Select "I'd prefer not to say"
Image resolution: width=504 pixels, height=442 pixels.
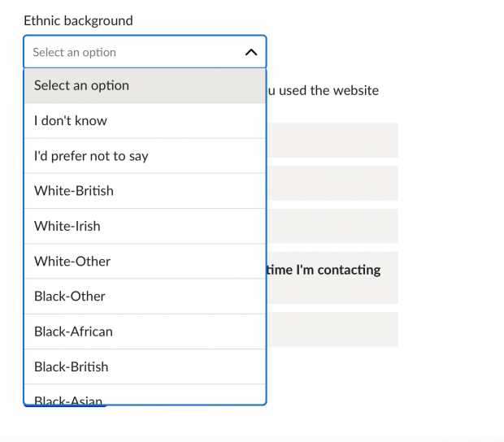145,156
